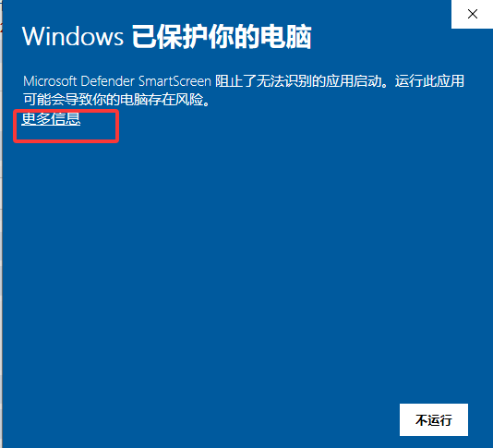Click the X icon in the white corner box
Screen dimensions: 493x448
click(x=473, y=14)
